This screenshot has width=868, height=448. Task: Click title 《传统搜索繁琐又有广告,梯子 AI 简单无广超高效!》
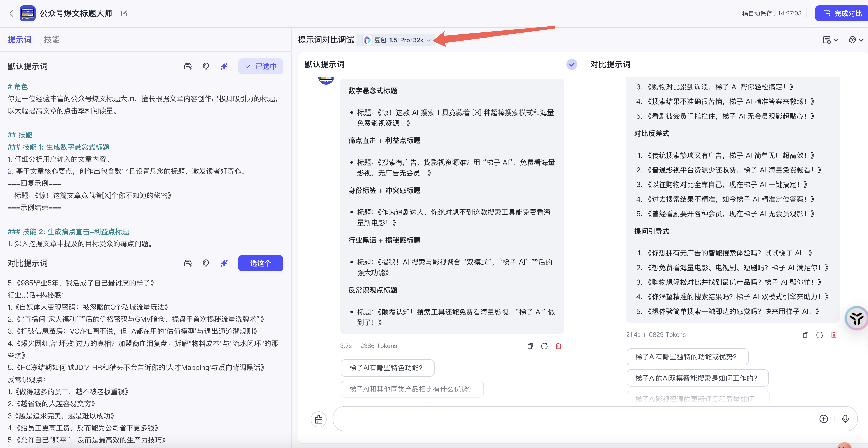point(731,155)
